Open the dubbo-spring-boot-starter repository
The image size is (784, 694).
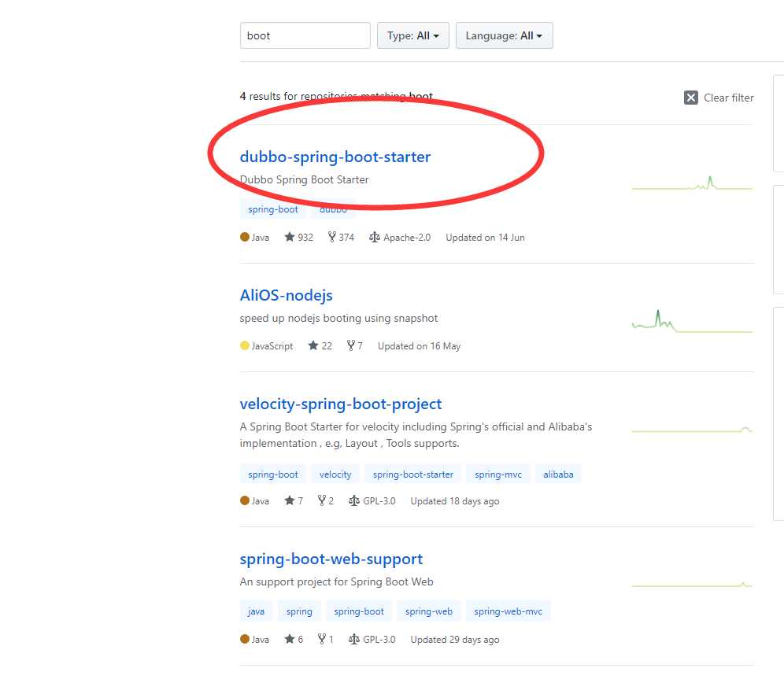[x=335, y=157]
